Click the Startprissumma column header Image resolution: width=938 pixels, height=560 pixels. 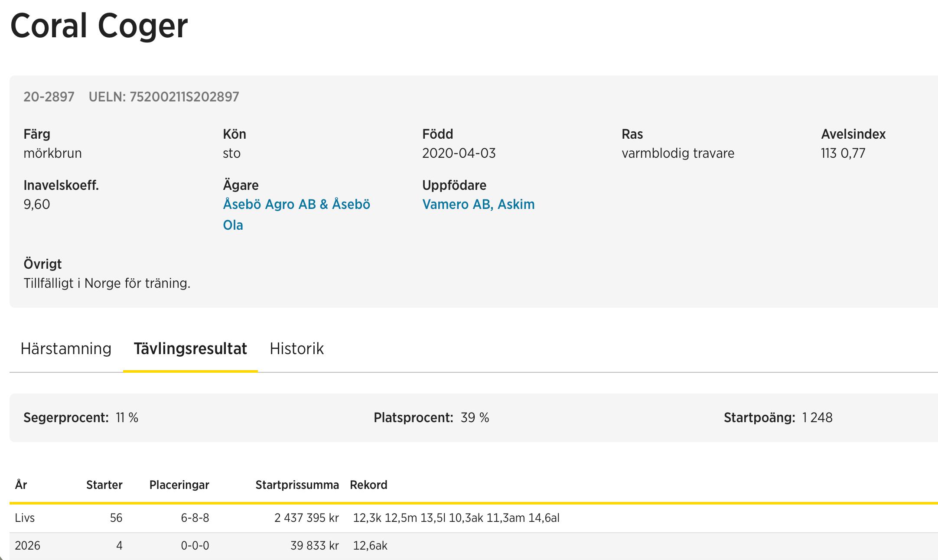coord(297,485)
